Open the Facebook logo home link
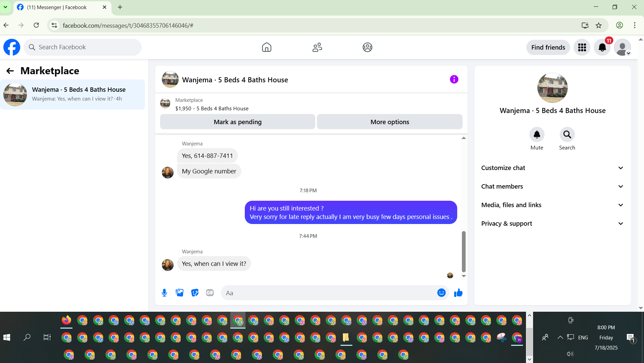Screen dimensions: 644x363 tap(12, 47)
